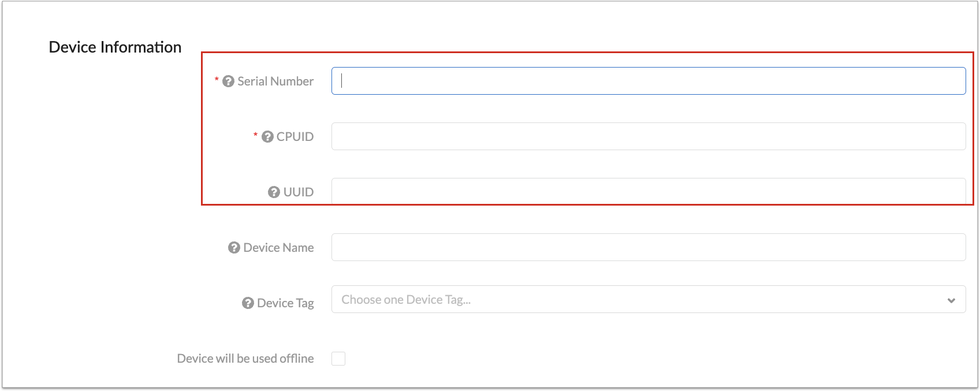Click the 'Device Information' section heading
This screenshot has width=980, height=391.
[x=115, y=47]
